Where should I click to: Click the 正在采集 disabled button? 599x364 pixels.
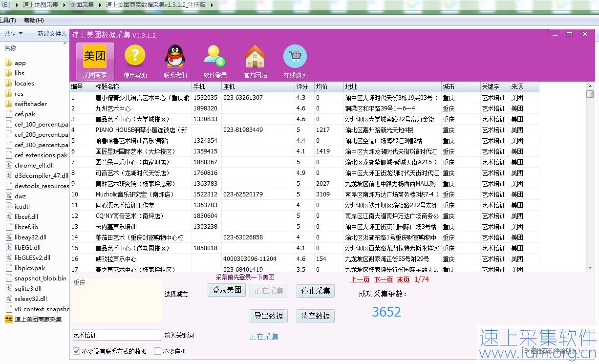point(269,291)
